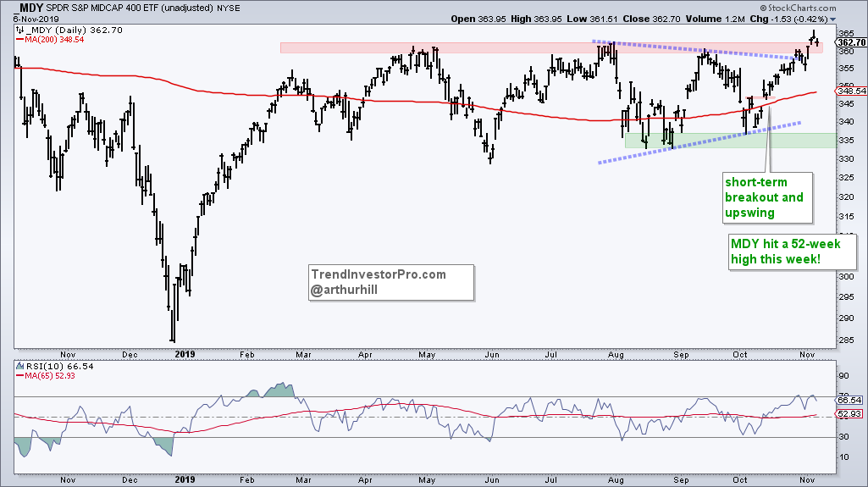The image size is (868, 487).
Task: Click the May label under the price chart
Action: [x=427, y=354]
